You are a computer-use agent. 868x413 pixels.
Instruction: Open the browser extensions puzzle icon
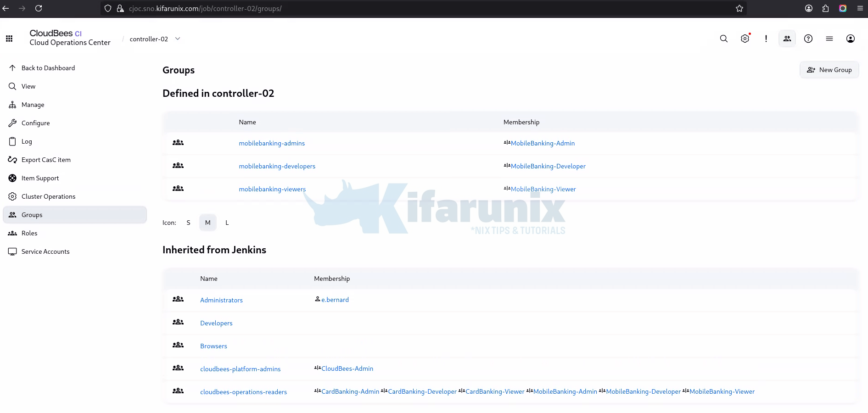tap(826, 8)
